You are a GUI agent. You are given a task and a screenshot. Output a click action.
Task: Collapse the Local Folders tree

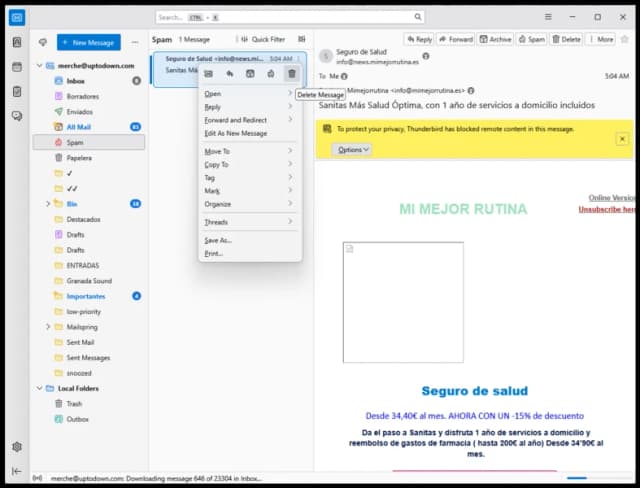pos(40,388)
